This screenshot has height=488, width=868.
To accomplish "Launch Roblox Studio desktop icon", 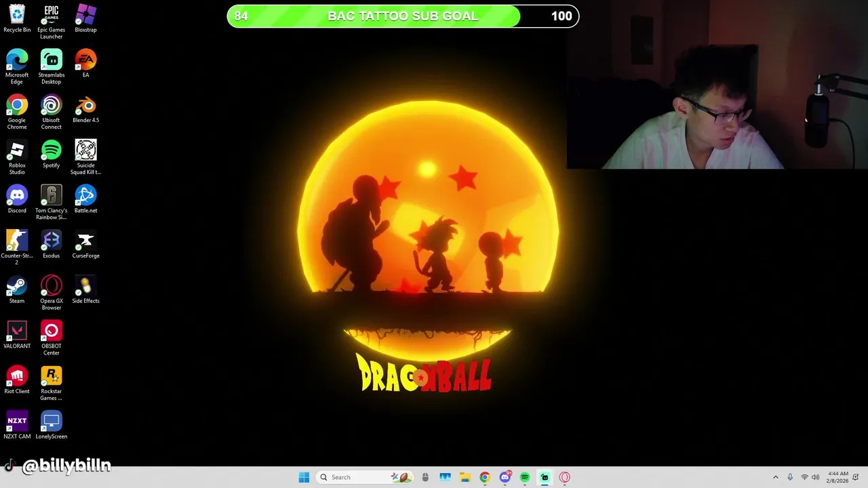I will (x=17, y=157).
